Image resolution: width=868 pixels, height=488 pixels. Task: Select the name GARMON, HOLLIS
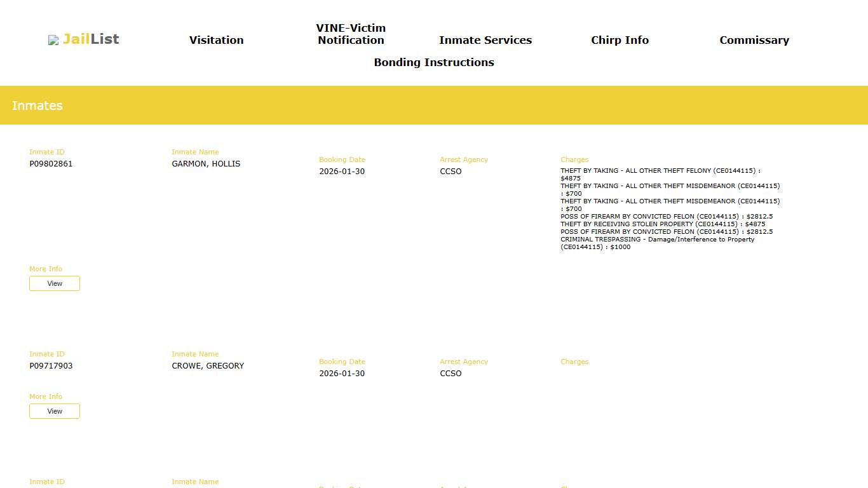tap(206, 164)
